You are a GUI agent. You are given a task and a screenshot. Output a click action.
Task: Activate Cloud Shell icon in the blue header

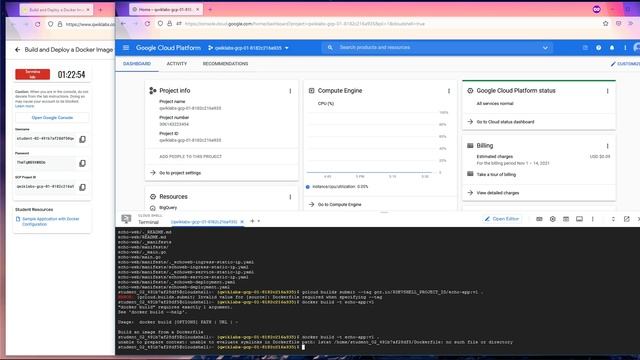(x=585, y=48)
